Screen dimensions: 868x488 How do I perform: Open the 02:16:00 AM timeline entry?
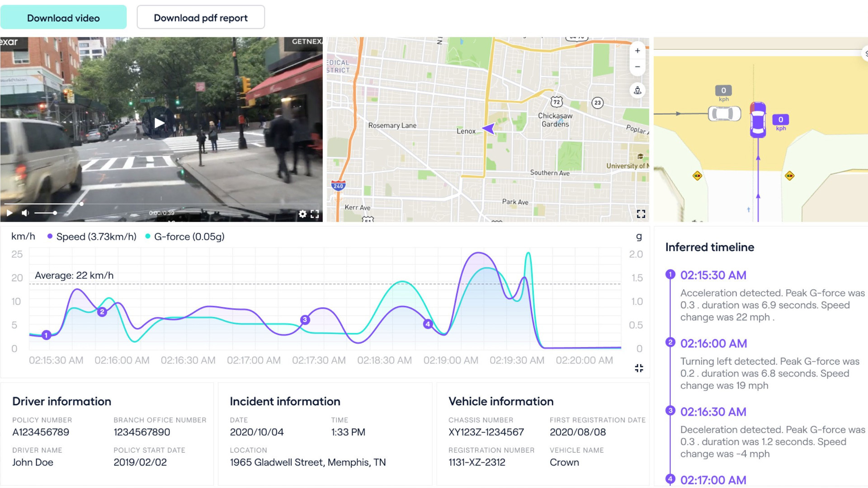pyautogui.click(x=713, y=343)
